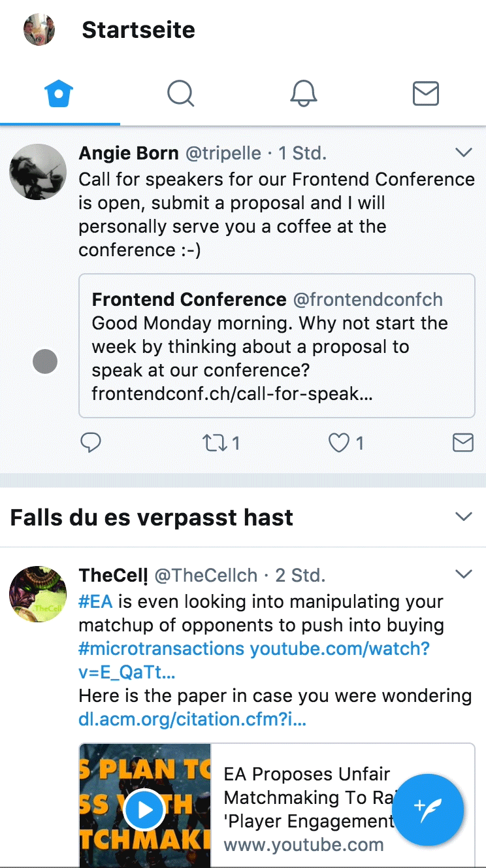
Task: Play the EA matchmaking YouTube video
Action: (145, 810)
